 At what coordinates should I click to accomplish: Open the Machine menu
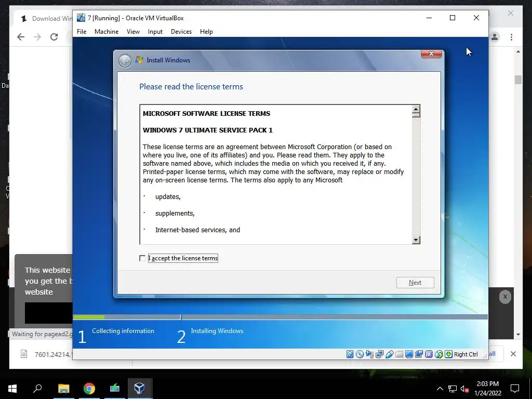[x=107, y=32]
